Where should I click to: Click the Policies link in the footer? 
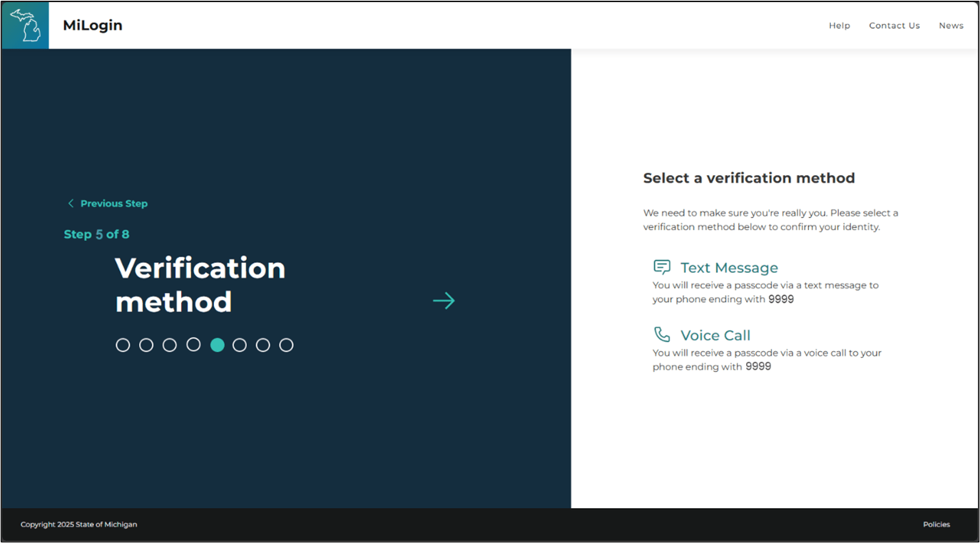(x=936, y=524)
